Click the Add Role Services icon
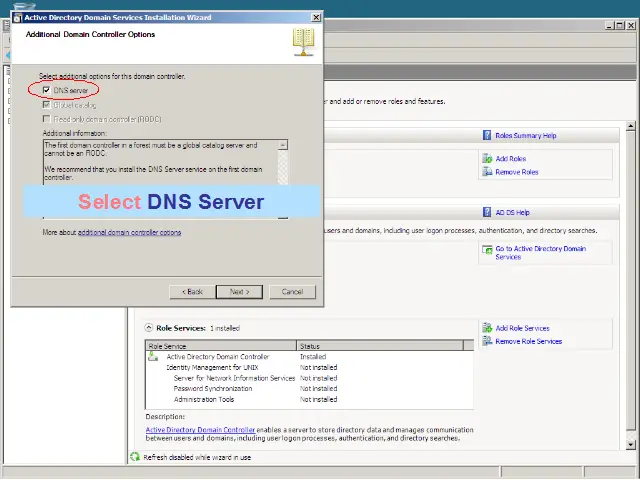The width and height of the screenshot is (640, 480). (487, 328)
